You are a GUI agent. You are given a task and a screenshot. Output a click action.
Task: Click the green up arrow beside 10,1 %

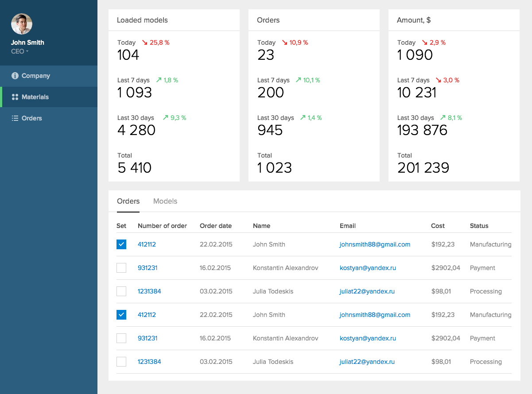tap(298, 80)
